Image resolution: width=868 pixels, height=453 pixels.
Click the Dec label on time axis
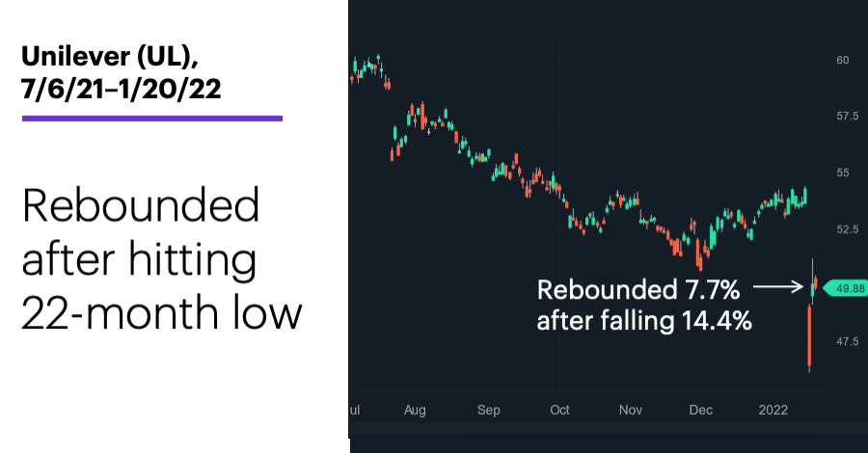pyautogui.click(x=701, y=410)
